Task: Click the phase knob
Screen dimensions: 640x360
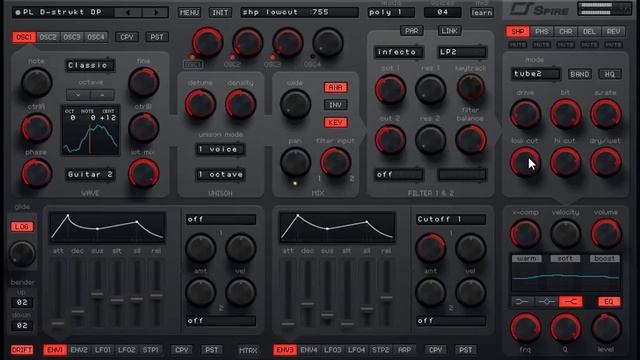Action: click(36, 173)
